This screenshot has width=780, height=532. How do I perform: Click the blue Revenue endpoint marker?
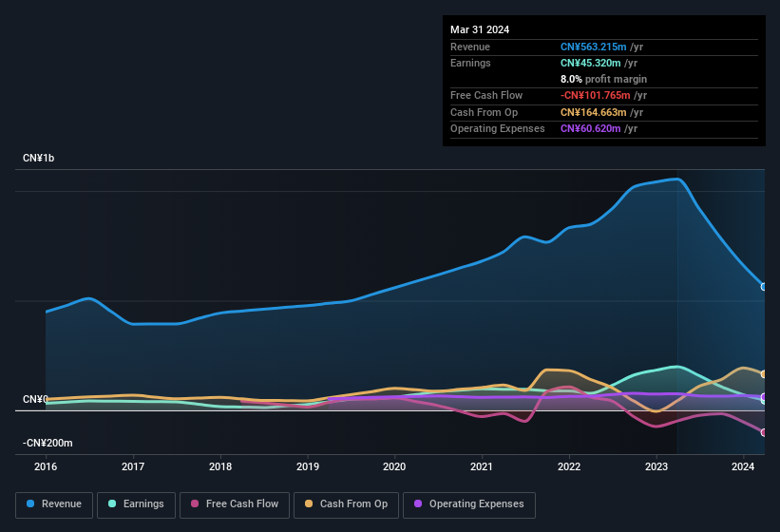tap(764, 287)
